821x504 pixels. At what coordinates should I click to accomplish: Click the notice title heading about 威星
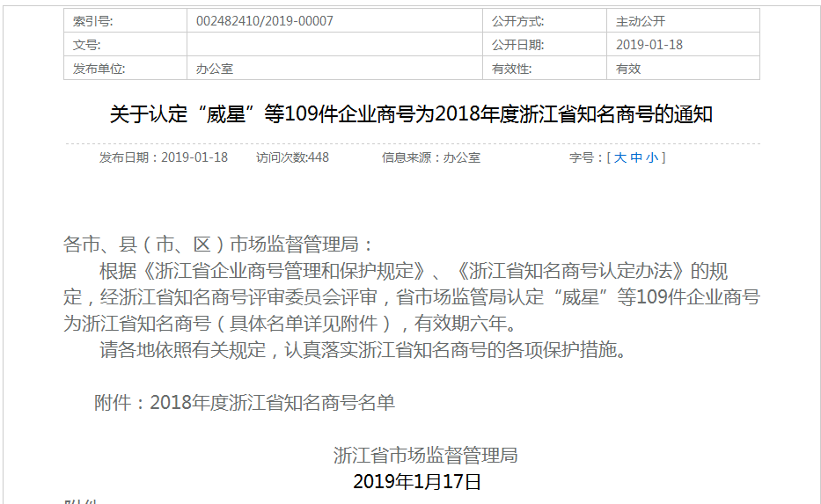coord(411,114)
